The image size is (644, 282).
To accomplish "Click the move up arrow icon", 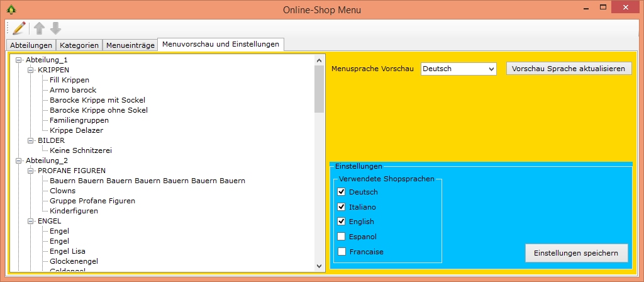I will tap(40, 28).
